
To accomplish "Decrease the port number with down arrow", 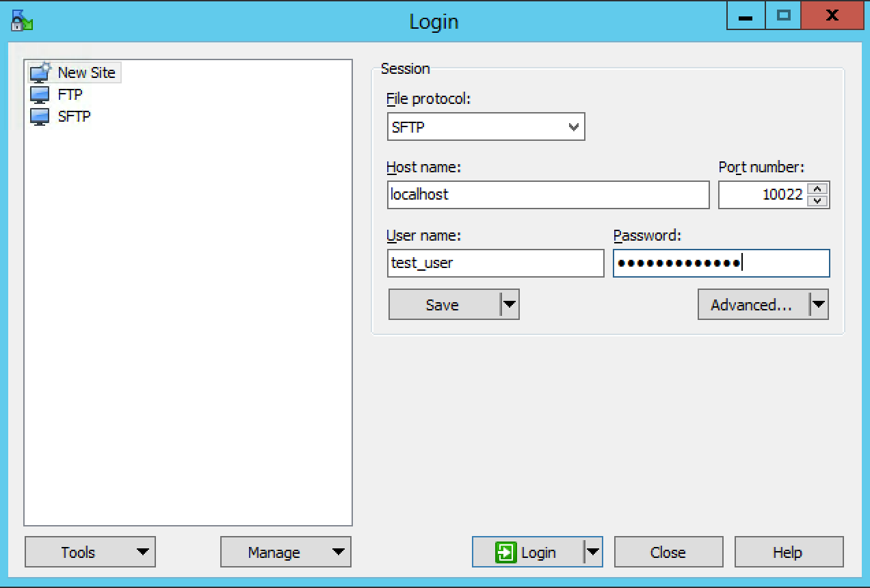I will click(818, 201).
